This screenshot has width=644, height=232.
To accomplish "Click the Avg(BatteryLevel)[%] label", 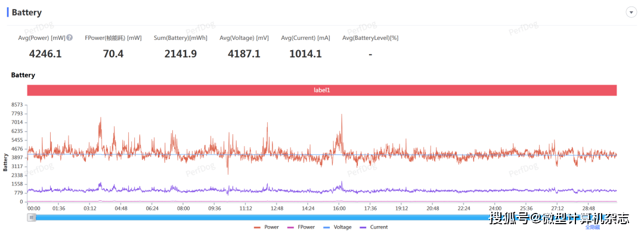I will 370,38.
